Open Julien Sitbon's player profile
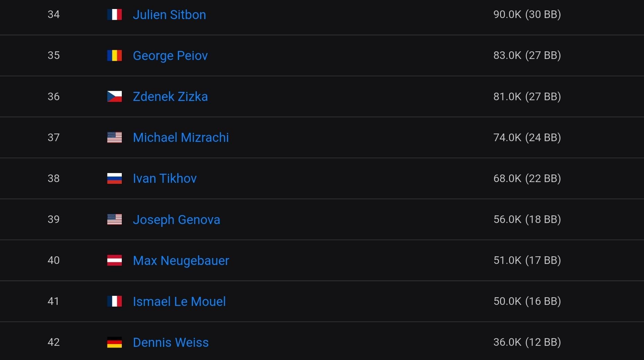Screen dimensions: 644x360 click(169, 15)
